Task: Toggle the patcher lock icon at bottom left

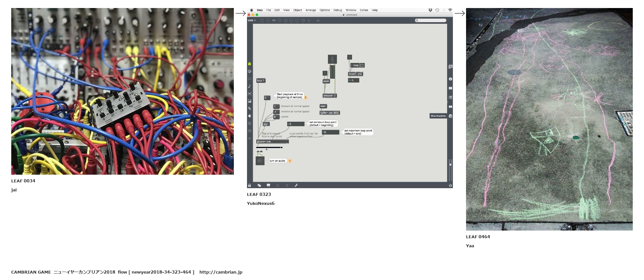Action: click(249, 185)
